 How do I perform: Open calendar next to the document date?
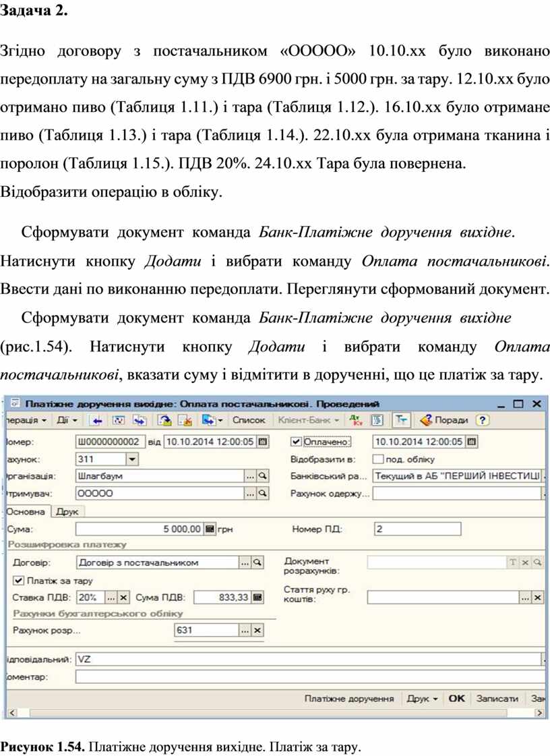[263, 442]
